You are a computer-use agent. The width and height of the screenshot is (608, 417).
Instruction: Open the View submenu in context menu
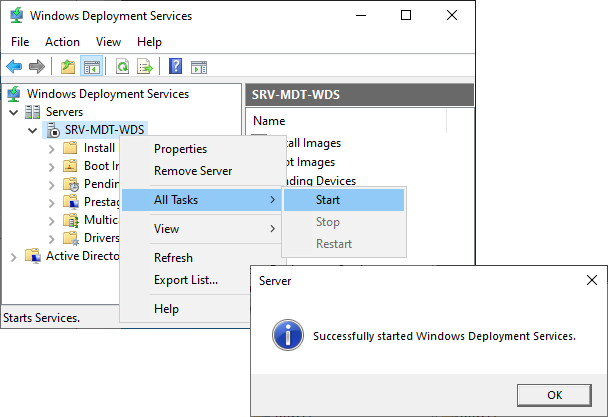pyautogui.click(x=202, y=229)
